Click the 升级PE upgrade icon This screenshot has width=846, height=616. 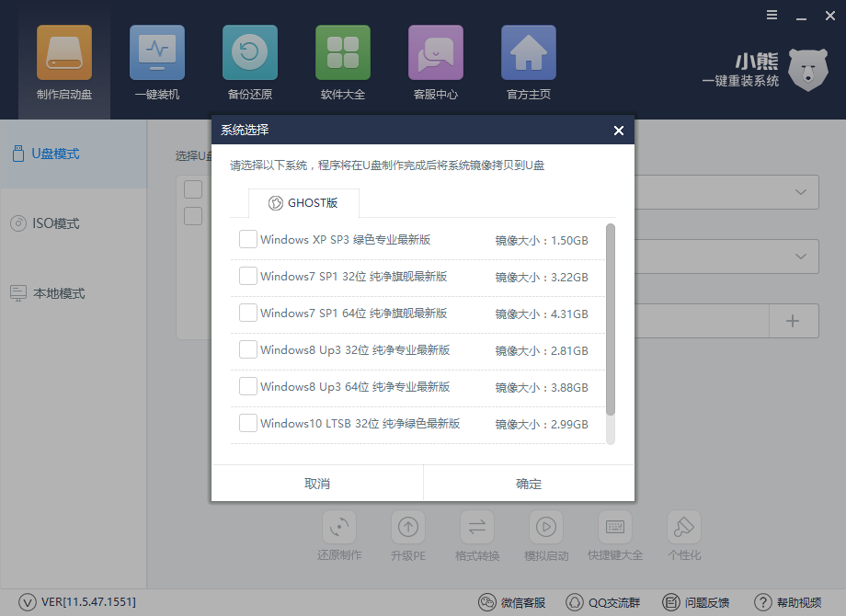click(408, 527)
